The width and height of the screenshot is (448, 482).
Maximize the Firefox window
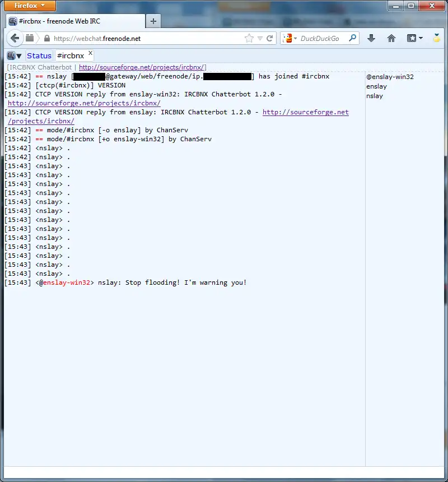tap(411, 6)
